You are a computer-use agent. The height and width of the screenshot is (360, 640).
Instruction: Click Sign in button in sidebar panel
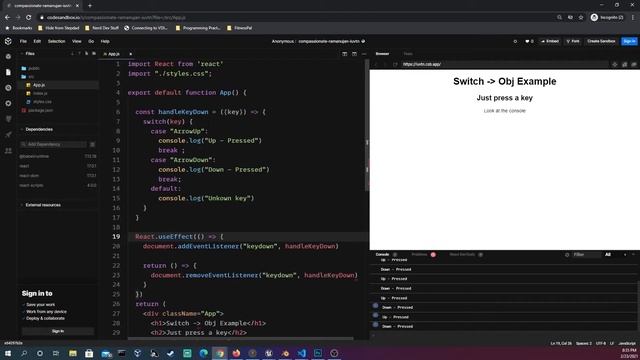58,331
